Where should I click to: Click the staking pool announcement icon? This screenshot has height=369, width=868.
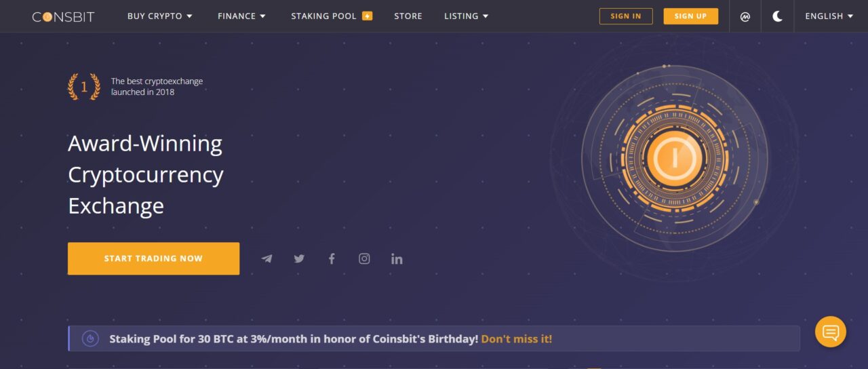pos(90,338)
